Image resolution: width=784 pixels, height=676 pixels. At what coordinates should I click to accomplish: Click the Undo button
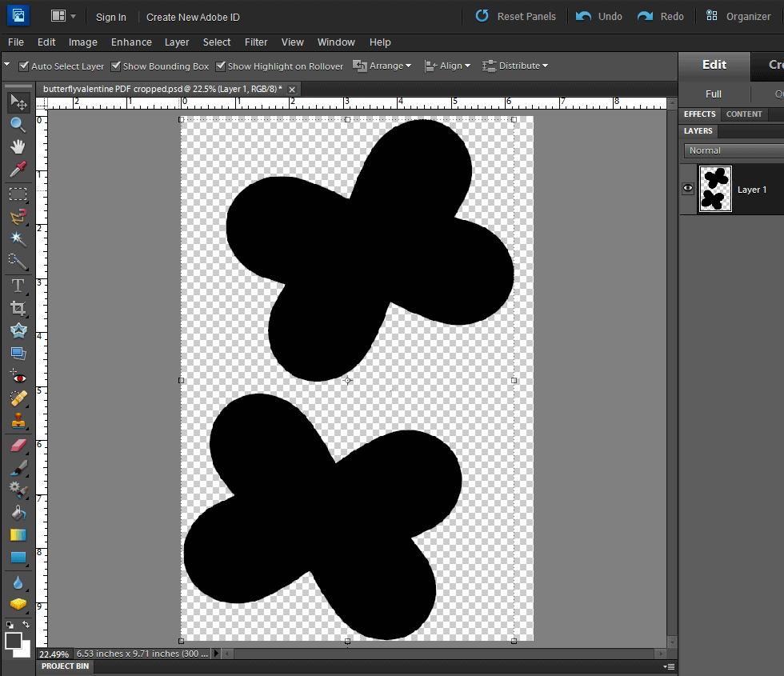click(x=599, y=16)
